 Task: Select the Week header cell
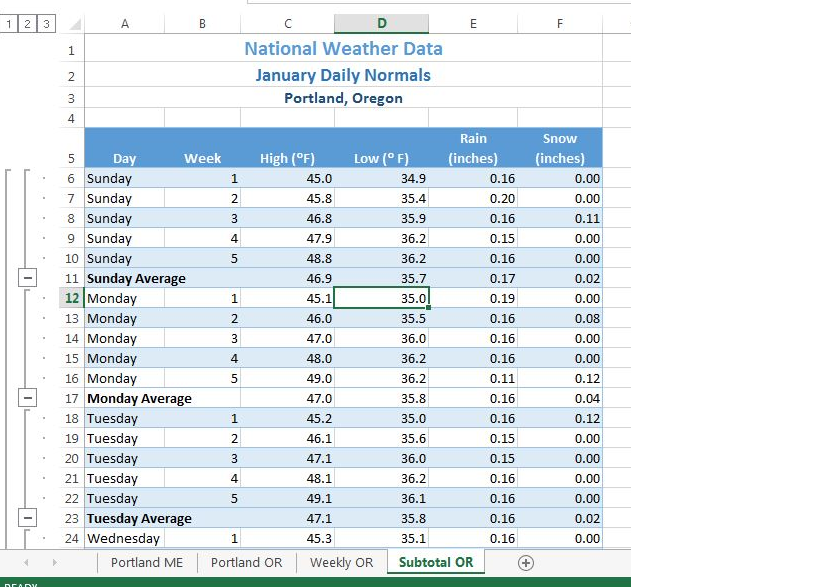coord(202,148)
